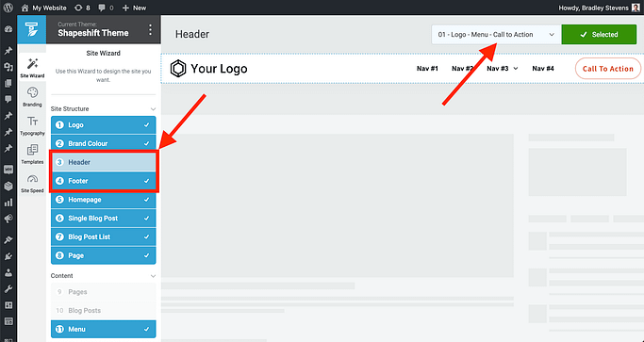
Task: Open the Analytics bar chart icon
Action: pos(8,203)
